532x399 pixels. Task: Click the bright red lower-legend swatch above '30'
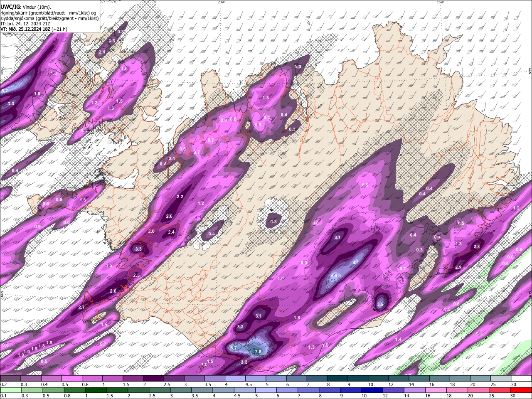[520, 390]
